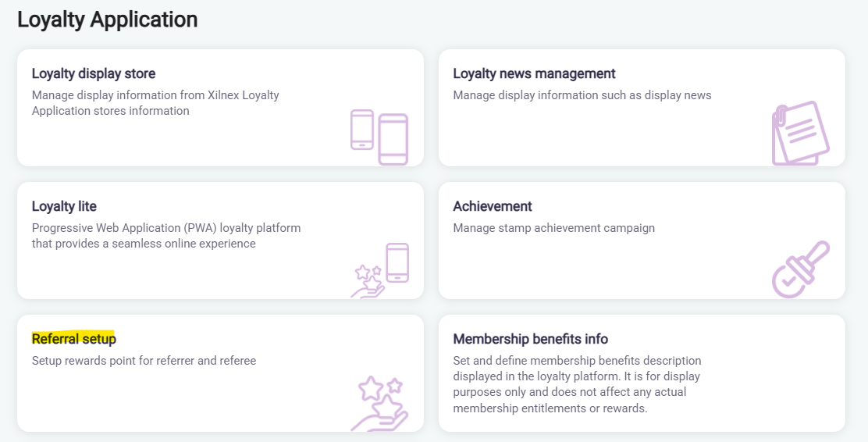Open the Achievement heading link

(x=493, y=206)
